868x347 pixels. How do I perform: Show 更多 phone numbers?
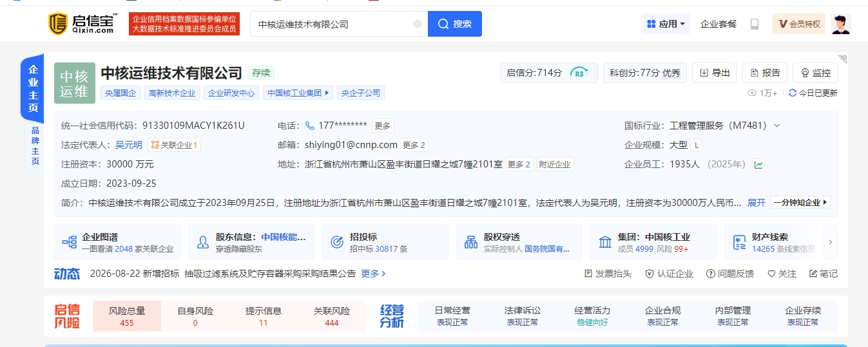click(382, 126)
